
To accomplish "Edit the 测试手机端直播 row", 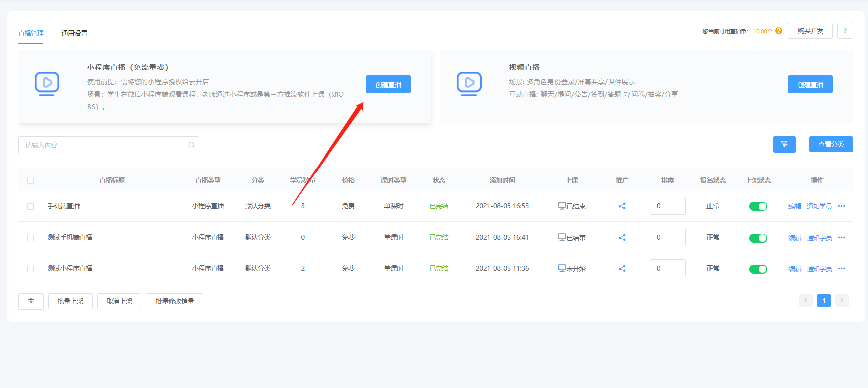I will (795, 238).
